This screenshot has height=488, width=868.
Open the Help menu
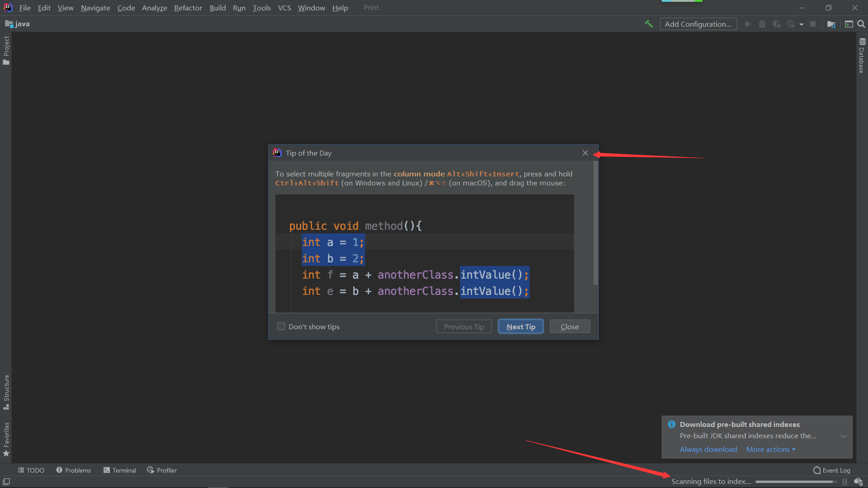tap(340, 8)
